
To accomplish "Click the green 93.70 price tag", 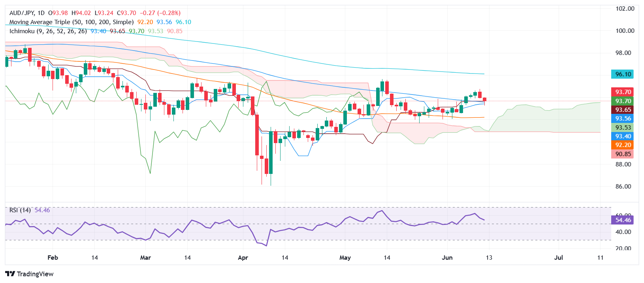I will click(623, 101).
